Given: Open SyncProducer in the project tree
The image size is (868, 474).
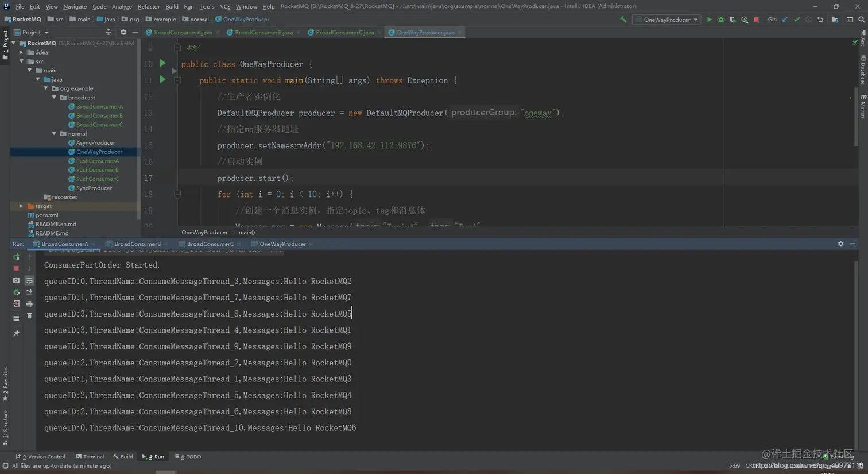Looking at the screenshot, I should tap(94, 188).
